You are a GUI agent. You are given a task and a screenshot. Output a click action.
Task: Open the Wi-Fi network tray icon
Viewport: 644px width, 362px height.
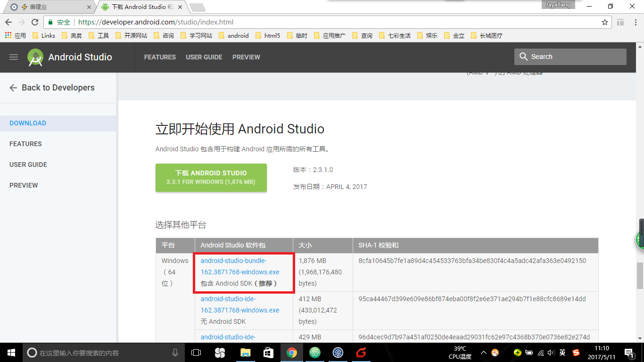541,353
